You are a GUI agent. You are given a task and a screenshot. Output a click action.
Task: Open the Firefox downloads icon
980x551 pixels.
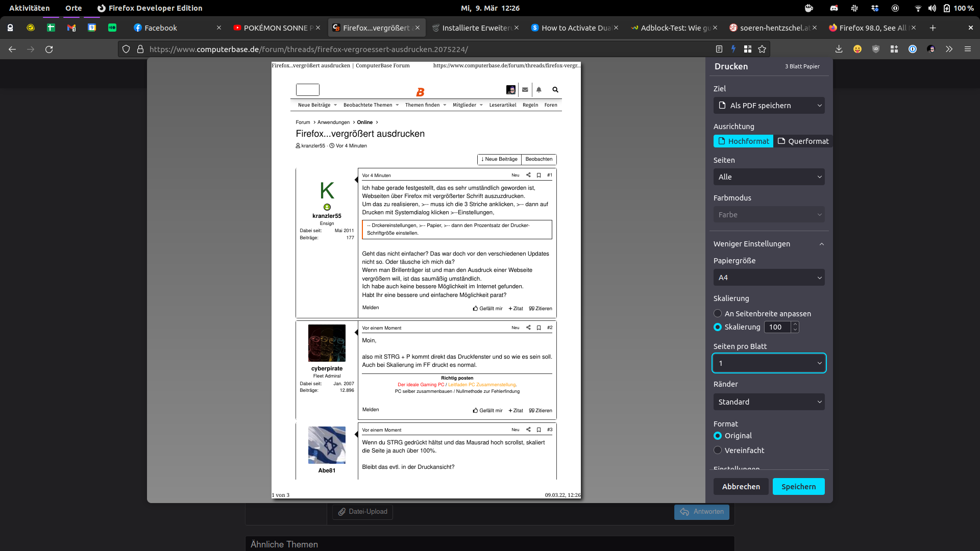pyautogui.click(x=839, y=49)
